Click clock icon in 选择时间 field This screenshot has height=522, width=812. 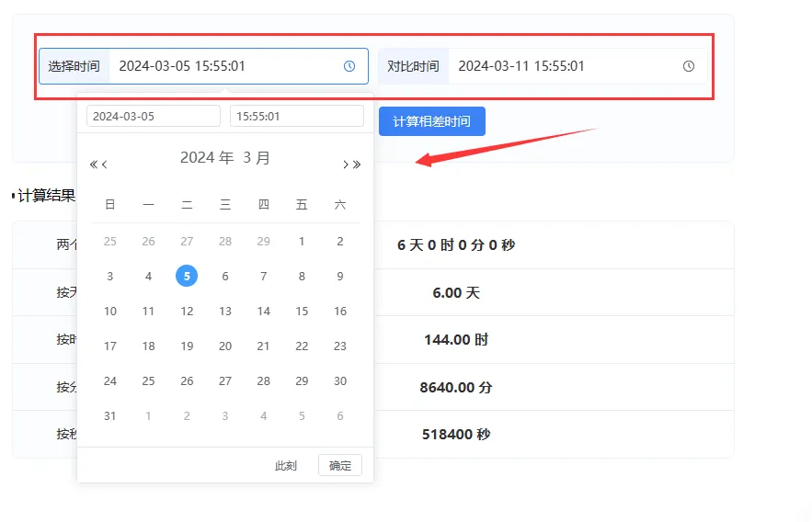tap(349, 66)
